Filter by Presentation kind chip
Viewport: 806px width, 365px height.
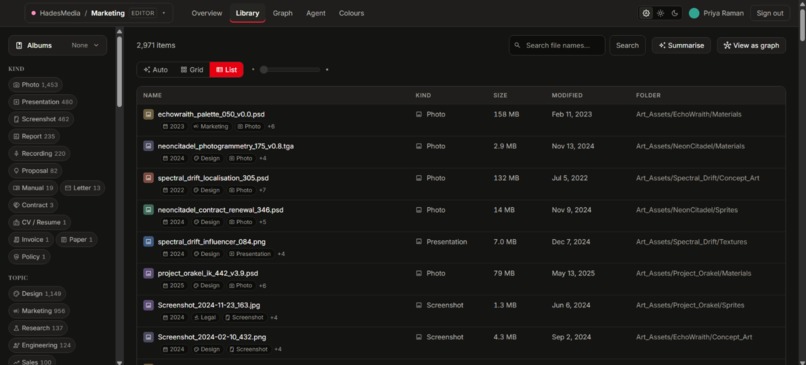(x=43, y=102)
